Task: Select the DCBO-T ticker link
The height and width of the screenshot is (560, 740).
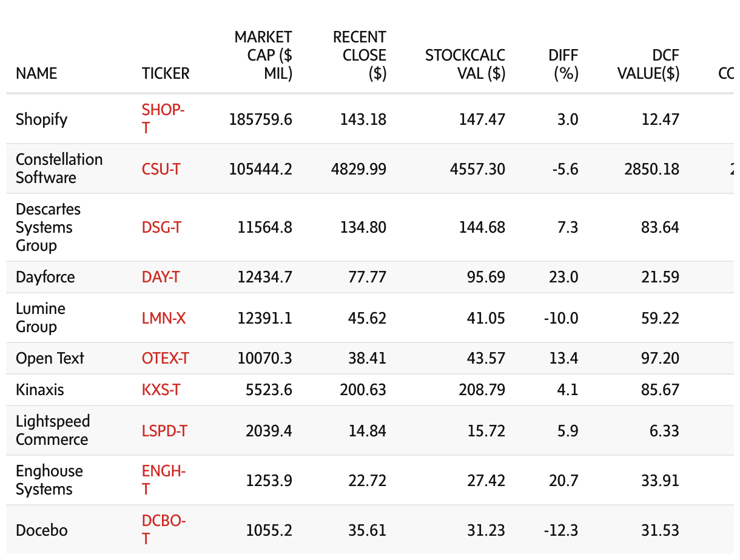Action: [163, 530]
